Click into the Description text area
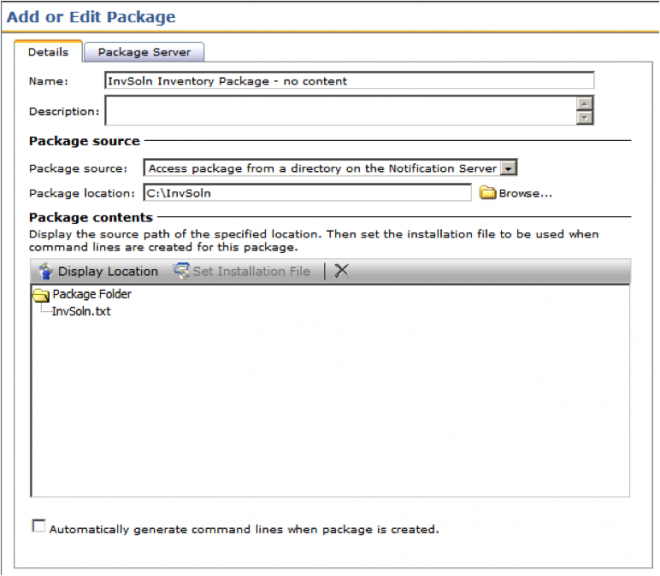 tap(340, 111)
